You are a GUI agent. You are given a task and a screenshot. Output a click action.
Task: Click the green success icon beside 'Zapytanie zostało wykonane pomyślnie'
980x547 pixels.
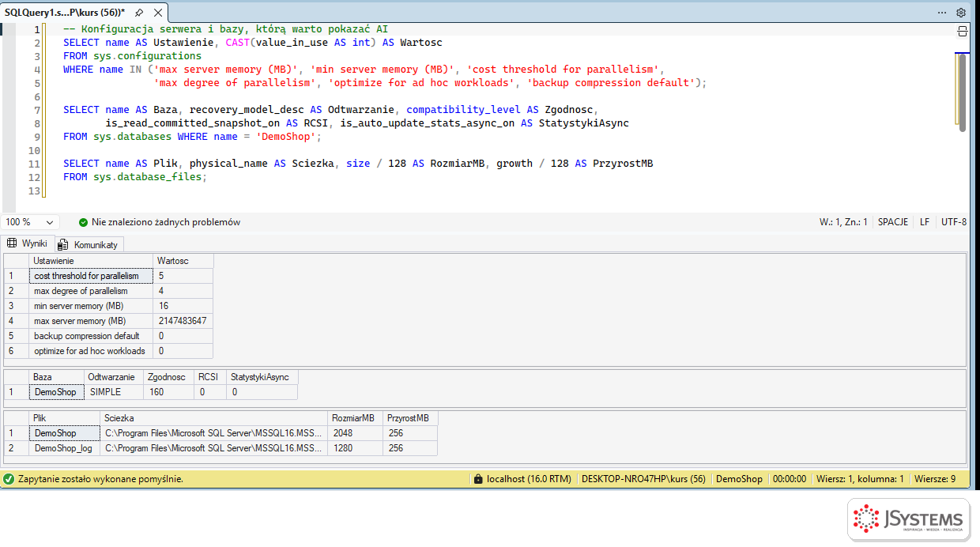coord(9,479)
